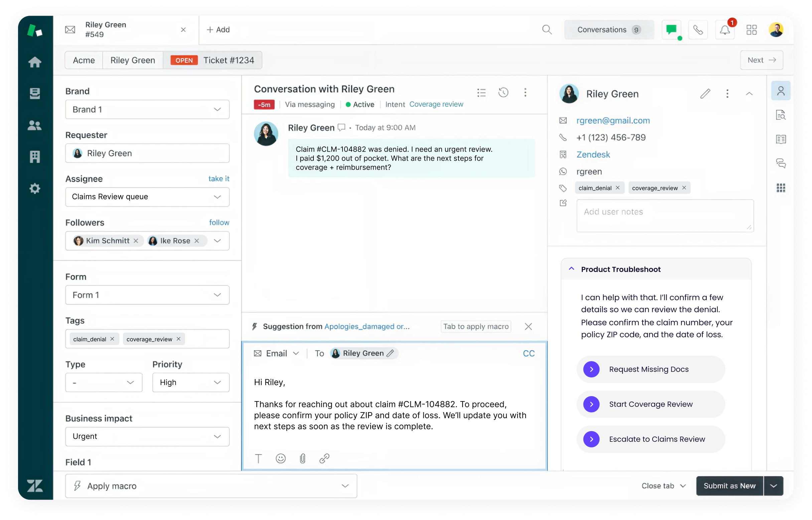Open notifications bell icon

[724, 30]
